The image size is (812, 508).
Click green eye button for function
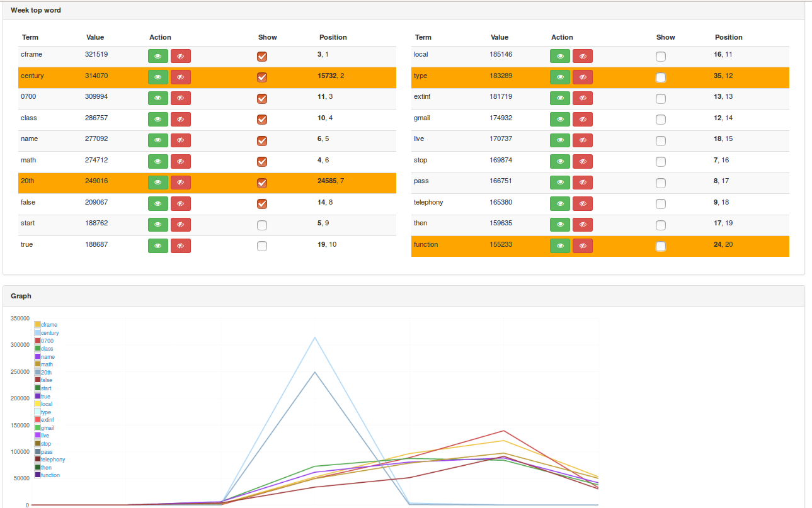[559, 246]
